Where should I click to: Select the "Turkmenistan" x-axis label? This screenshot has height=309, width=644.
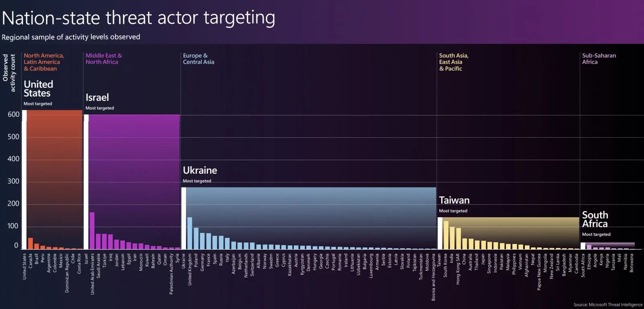pyautogui.click(x=421, y=266)
